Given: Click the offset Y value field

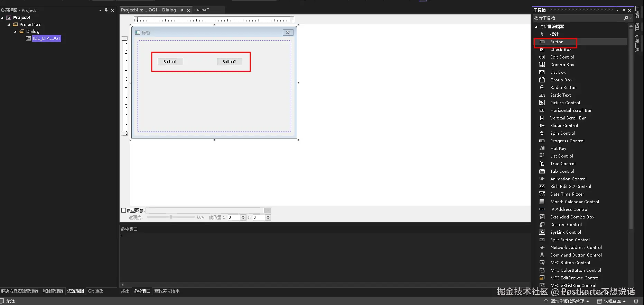Looking at the screenshot, I should (259, 217).
